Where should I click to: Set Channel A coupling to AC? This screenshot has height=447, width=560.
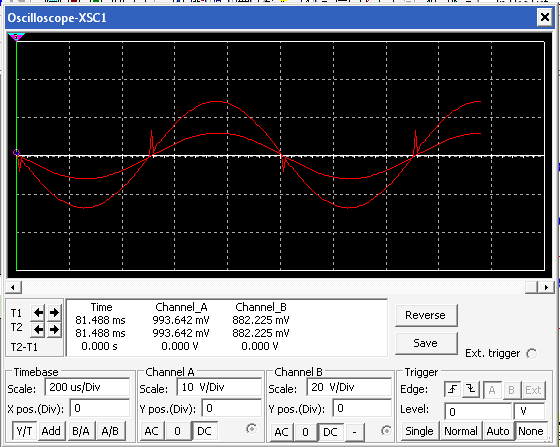click(152, 431)
